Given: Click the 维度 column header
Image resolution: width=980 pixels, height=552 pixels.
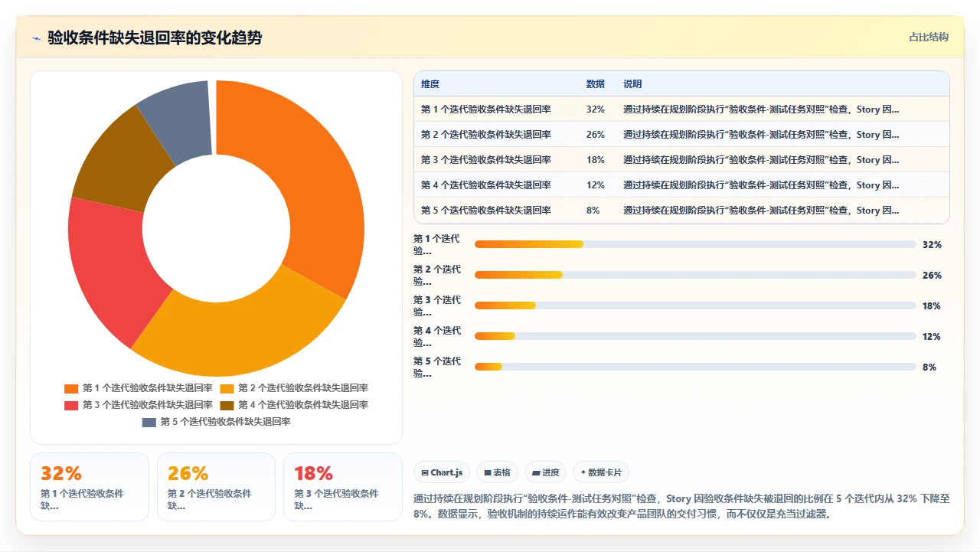Looking at the screenshot, I should click(x=430, y=84).
